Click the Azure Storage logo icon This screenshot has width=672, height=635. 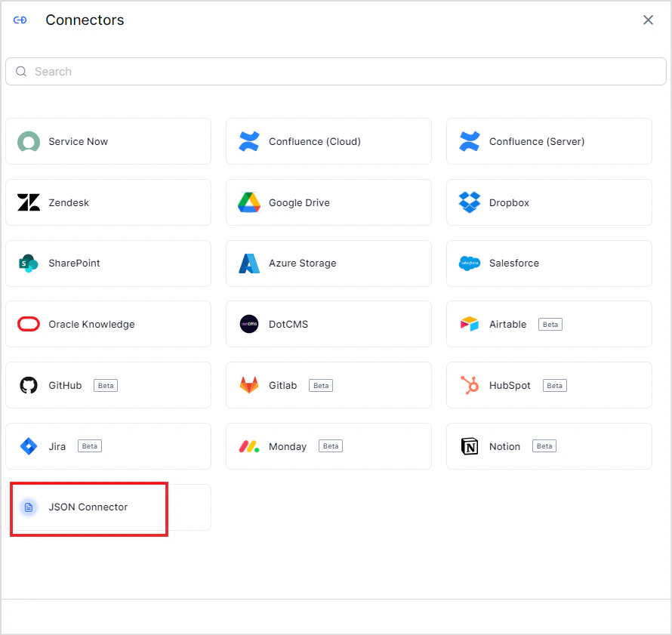(x=249, y=263)
